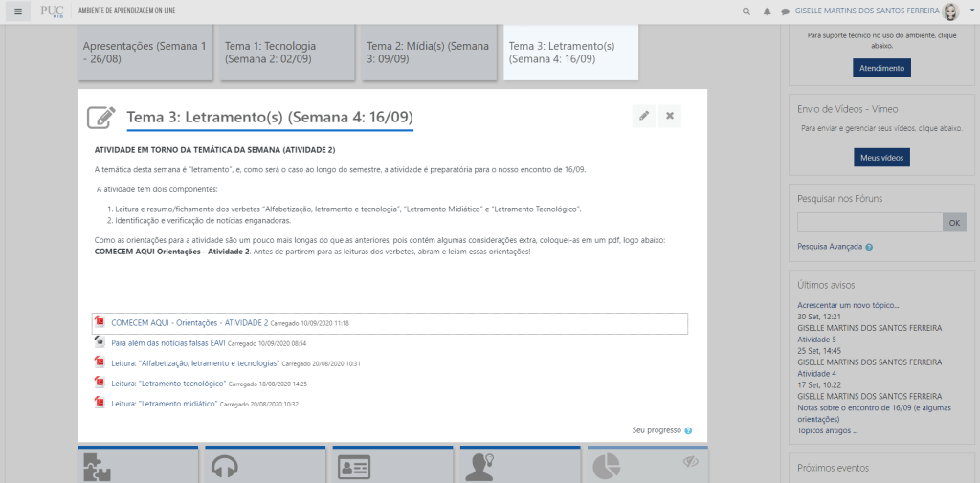
Task: Open the headphones tile
Action: click(224, 467)
